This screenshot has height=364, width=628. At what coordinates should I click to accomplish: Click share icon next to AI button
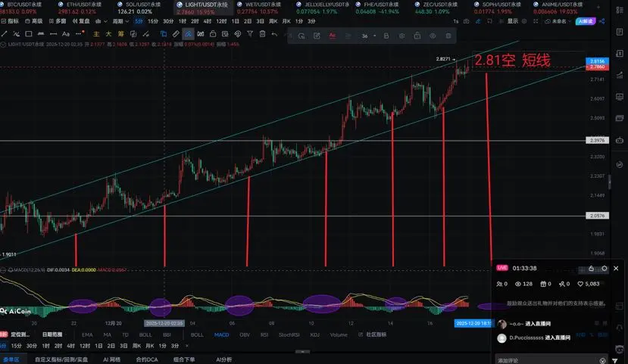coord(602,21)
